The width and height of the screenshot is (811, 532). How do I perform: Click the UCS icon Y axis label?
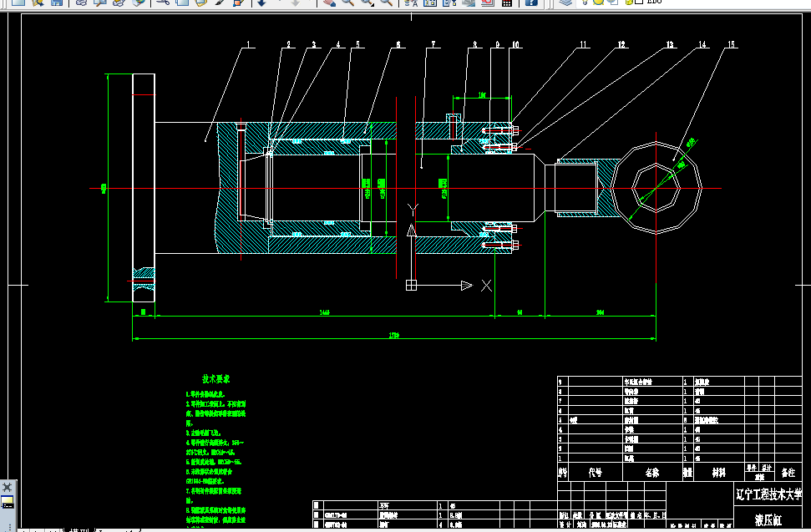[x=413, y=210]
